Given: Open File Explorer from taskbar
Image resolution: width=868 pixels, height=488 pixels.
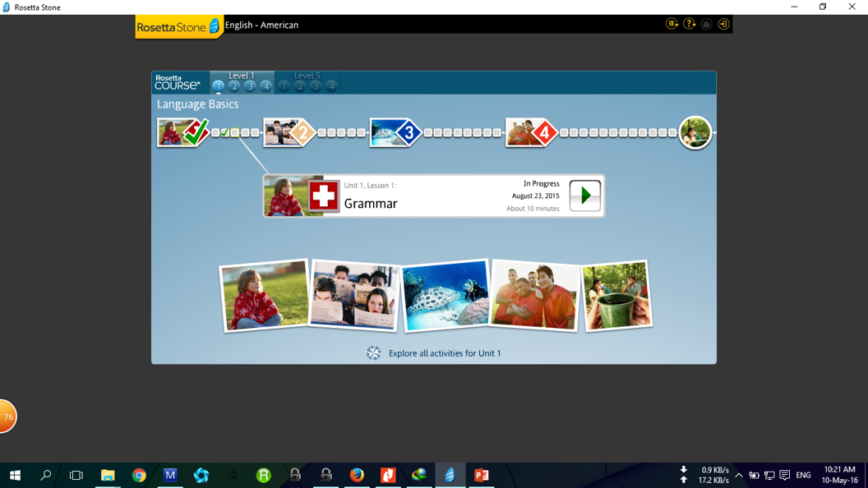Looking at the screenshot, I should (108, 476).
